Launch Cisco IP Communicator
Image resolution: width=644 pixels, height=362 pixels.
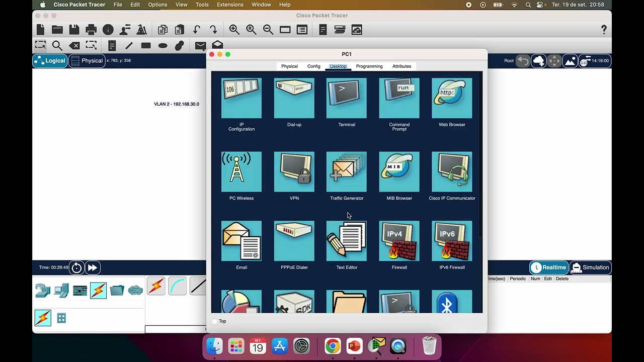pos(452,172)
